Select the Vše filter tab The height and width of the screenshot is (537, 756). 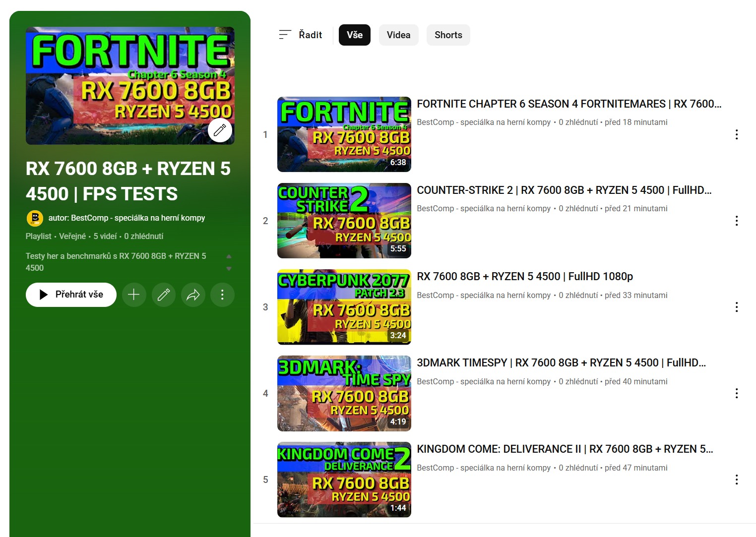(355, 35)
